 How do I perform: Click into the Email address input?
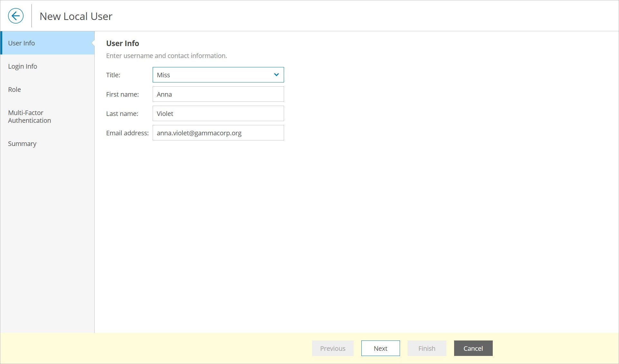pyautogui.click(x=218, y=133)
